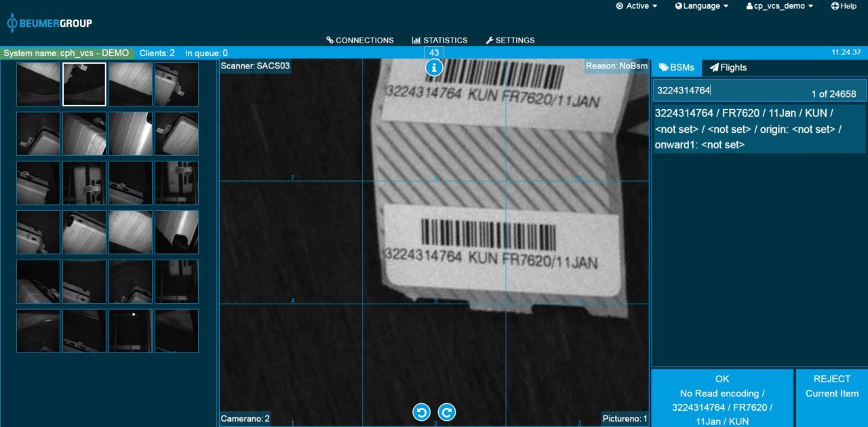Screen dimensions: 868x427
Task: Rotate image clockwise
Action: point(447,412)
